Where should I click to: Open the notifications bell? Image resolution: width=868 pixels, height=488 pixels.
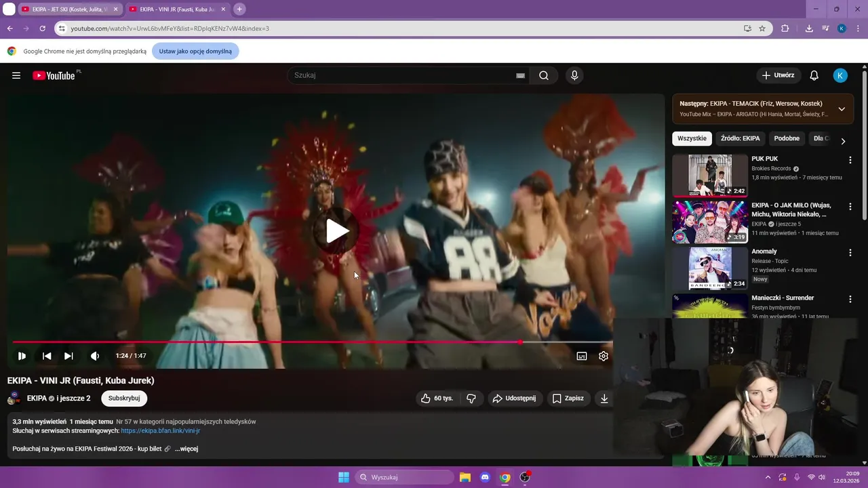814,75
